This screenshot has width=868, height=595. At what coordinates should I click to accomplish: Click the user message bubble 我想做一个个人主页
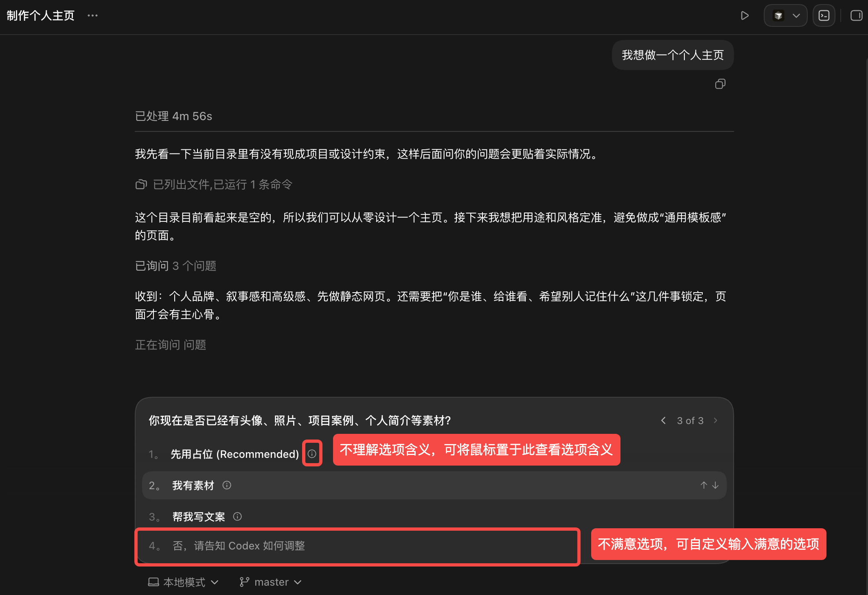(x=673, y=55)
